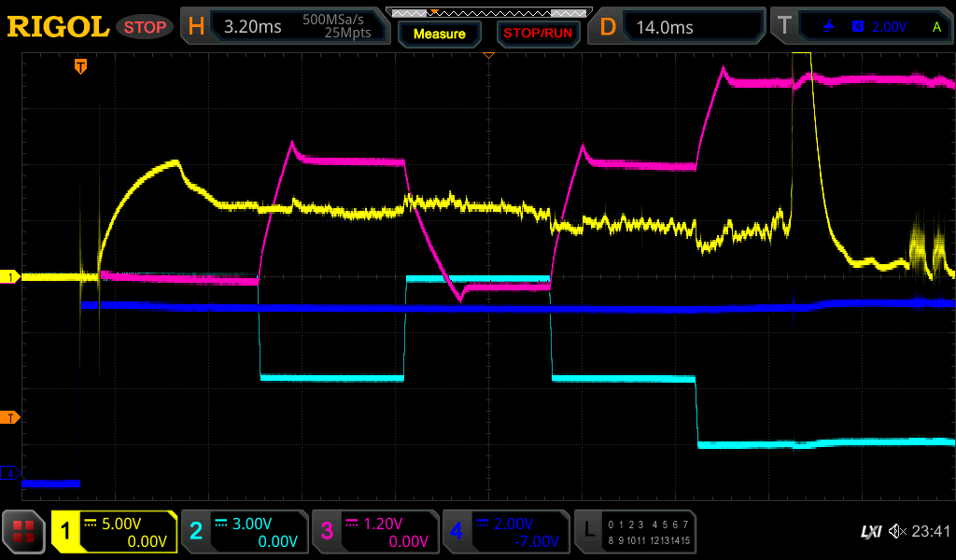Click the RIGOL logo

pos(58,27)
